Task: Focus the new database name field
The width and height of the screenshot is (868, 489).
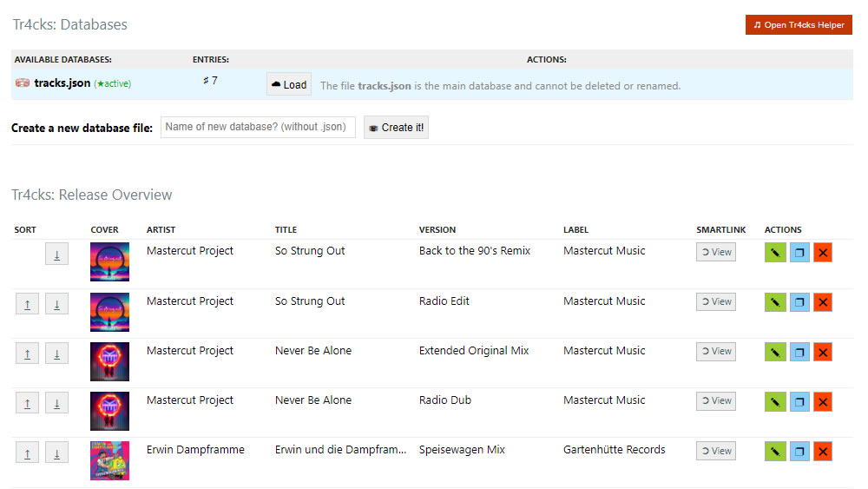Action: coord(258,127)
